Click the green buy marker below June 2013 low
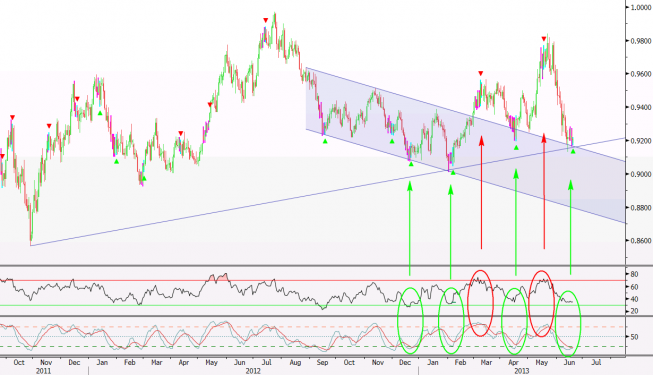The width and height of the screenshot is (653, 375). (x=573, y=151)
